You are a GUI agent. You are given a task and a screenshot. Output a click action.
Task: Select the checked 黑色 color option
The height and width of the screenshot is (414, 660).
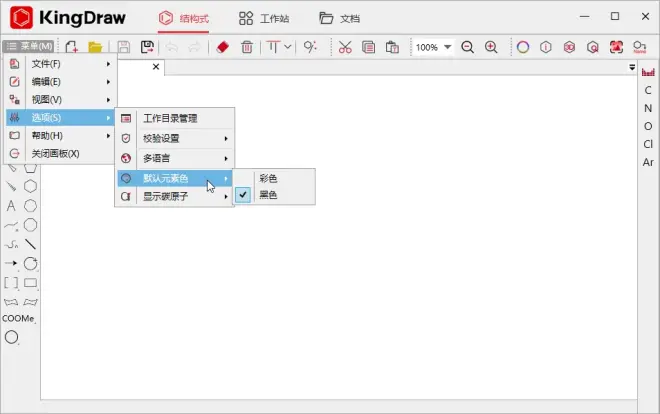click(x=268, y=195)
